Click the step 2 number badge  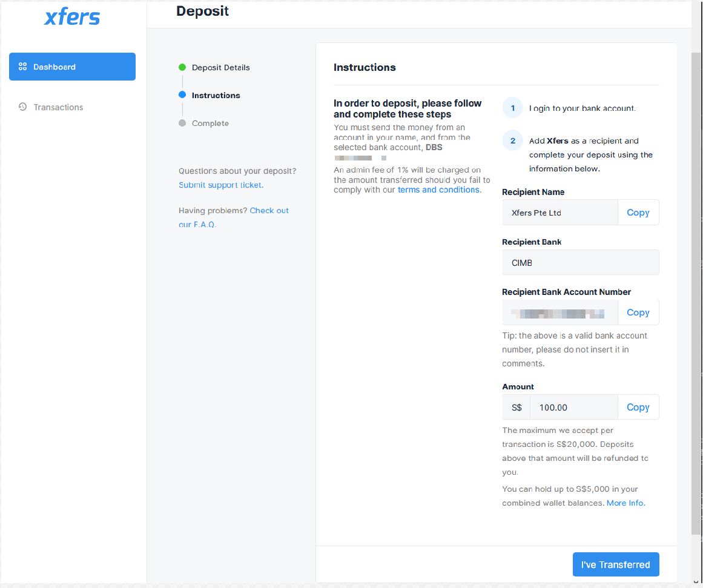coord(513,140)
